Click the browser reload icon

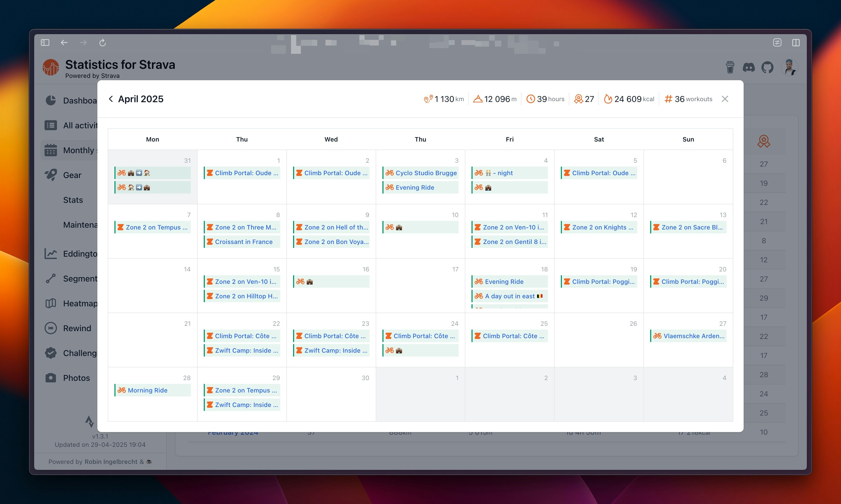(102, 42)
